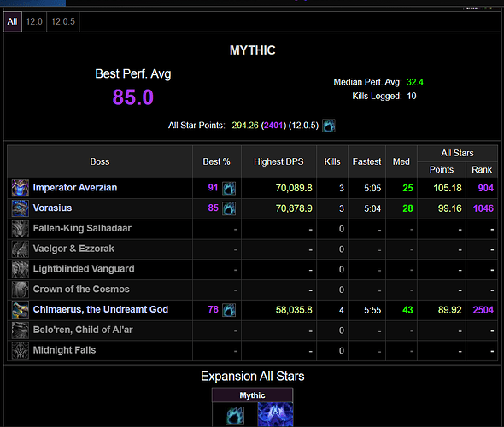Select the All patches tab
The image size is (504, 427).
(x=13, y=21)
